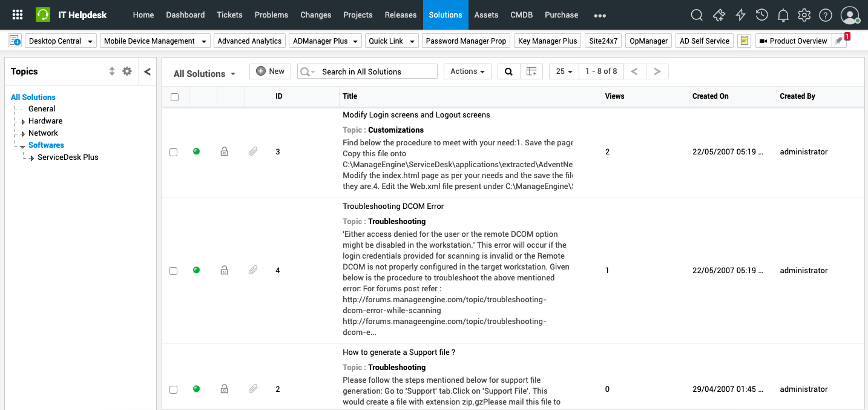Viewport: 868px width, 410px height.
Task: Open the lightning bolt quick actions icon
Action: pyautogui.click(x=740, y=15)
